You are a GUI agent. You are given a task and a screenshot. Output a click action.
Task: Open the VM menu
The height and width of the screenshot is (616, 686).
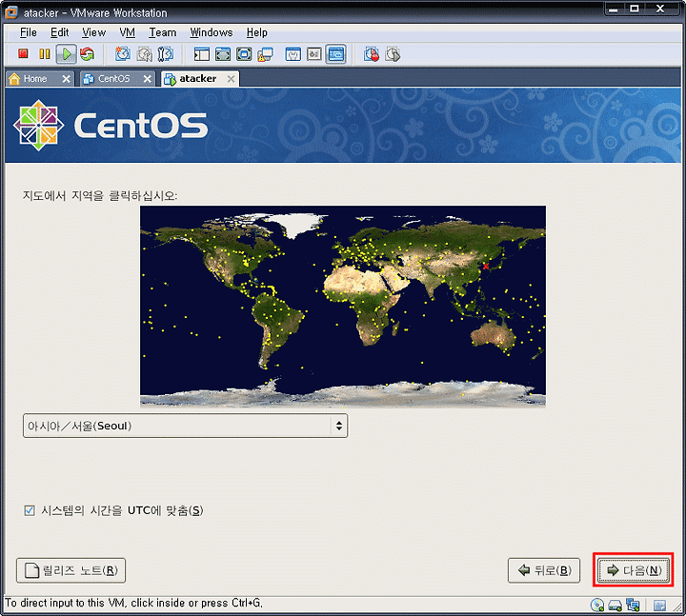coord(128,32)
